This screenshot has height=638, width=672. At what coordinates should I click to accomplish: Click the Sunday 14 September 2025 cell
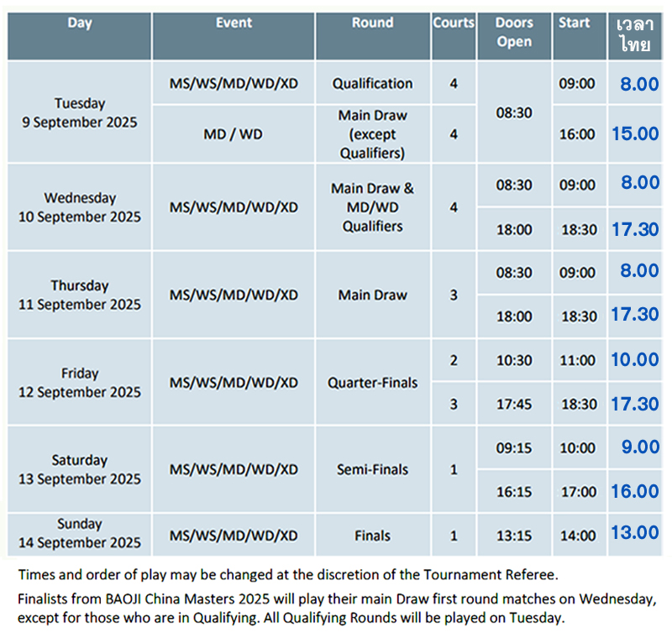coord(79,536)
